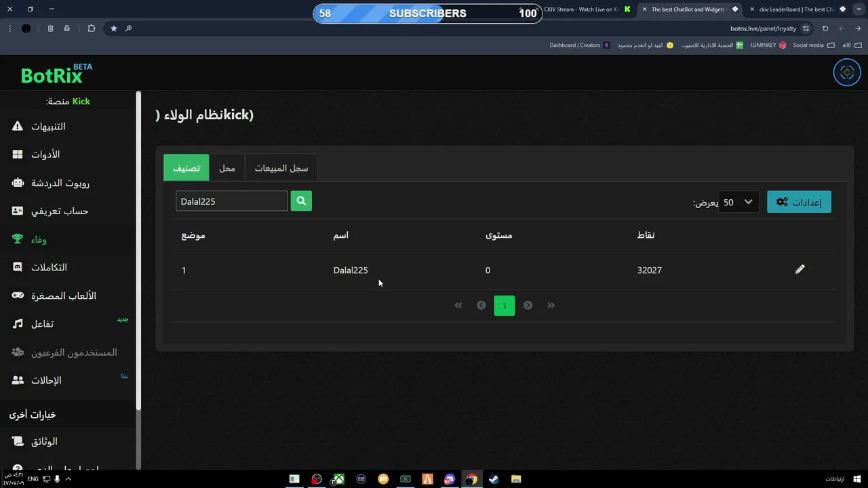The height and width of the screenshot is (488, 868).
Task: Go to the first page of results
Action: [x=458, y=305]
